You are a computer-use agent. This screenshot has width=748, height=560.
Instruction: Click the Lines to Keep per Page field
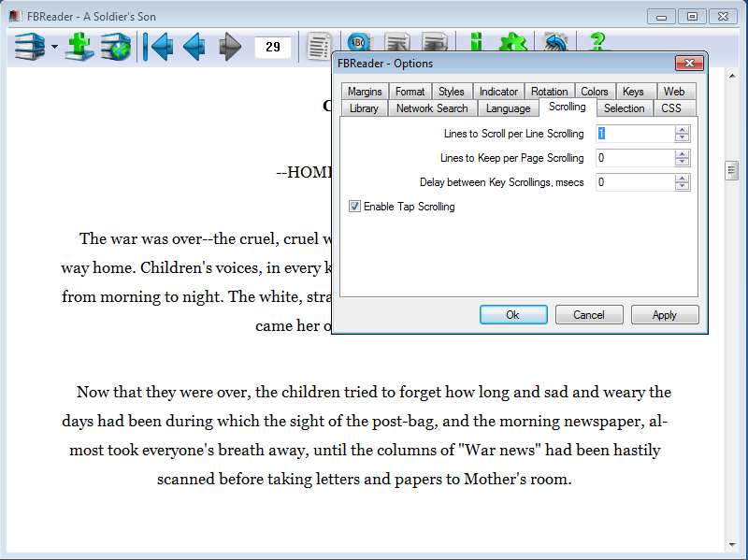tap(635, 158)
